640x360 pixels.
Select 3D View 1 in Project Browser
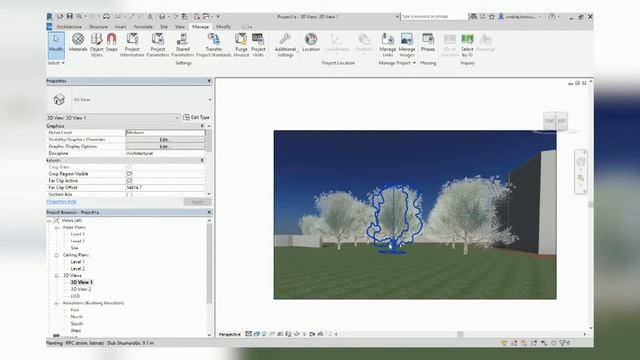click(82, 282)
